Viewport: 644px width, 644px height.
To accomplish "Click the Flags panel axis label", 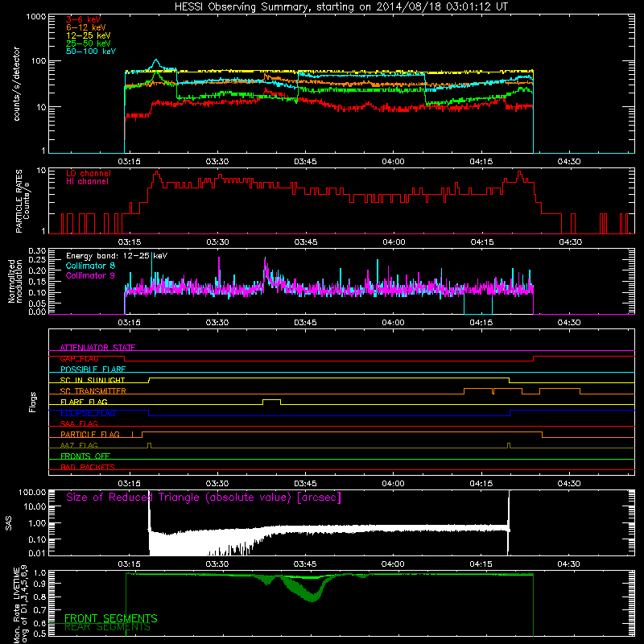I will tap(32, 402).
